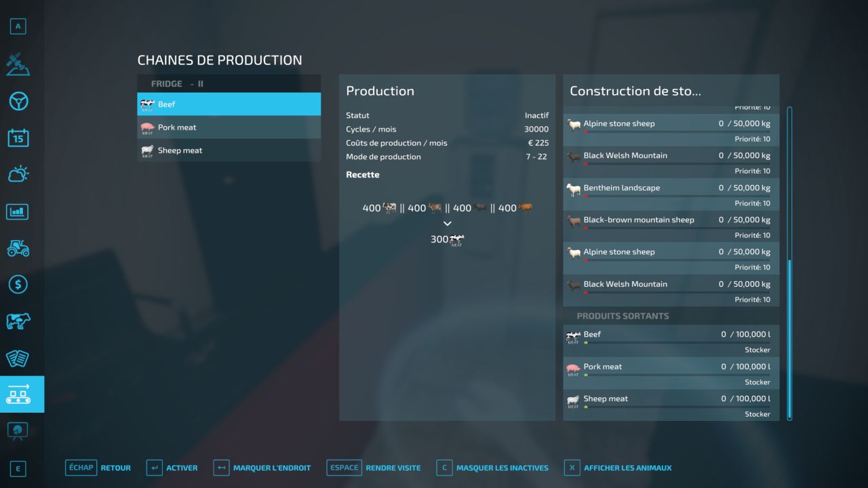Screen dimensions: 868x488
Task: Select the Black-brown mountain sheep storage row
Action: 671,226
